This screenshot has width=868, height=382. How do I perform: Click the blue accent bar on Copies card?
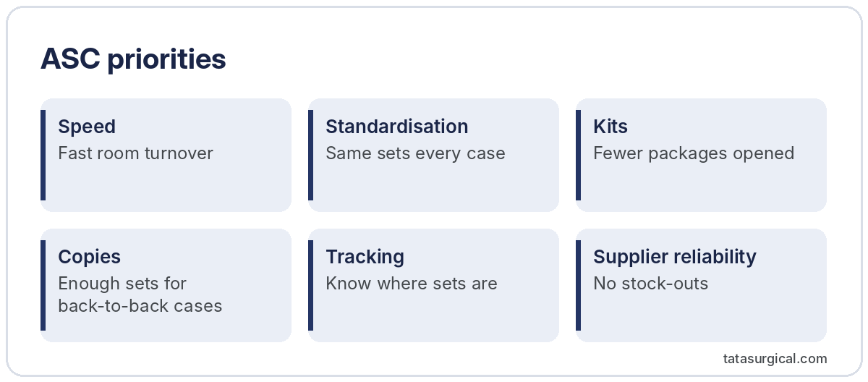tap(43, 285)
